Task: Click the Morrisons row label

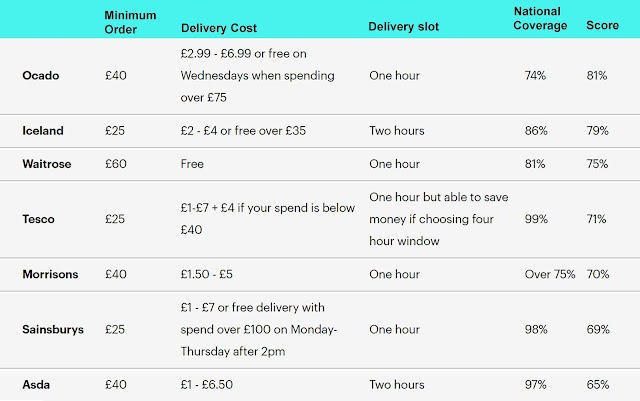Action: (x=50, y=273)
